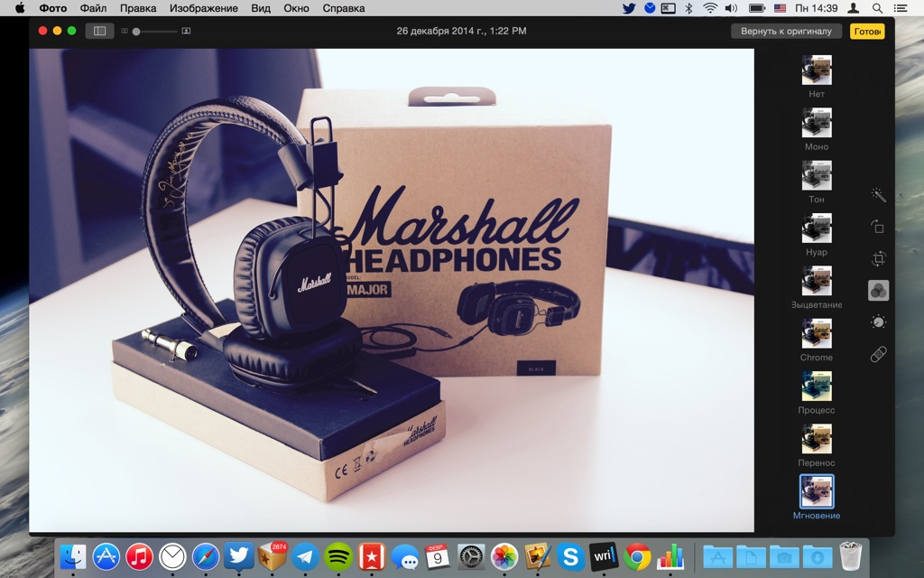The height and width of the screenshot is (578, 924).
Task: Open the Изображение menu
Action: click(x=203, y=8)
